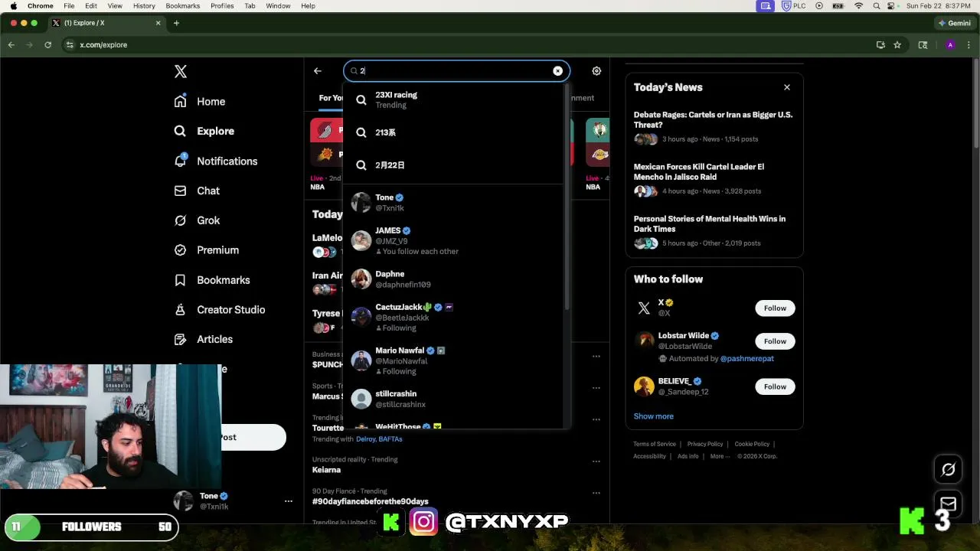Viewport: 980px width, 551px height.
Task: Open a new Chrome tab
Action: pyautogui.click(x=176, y=23)
